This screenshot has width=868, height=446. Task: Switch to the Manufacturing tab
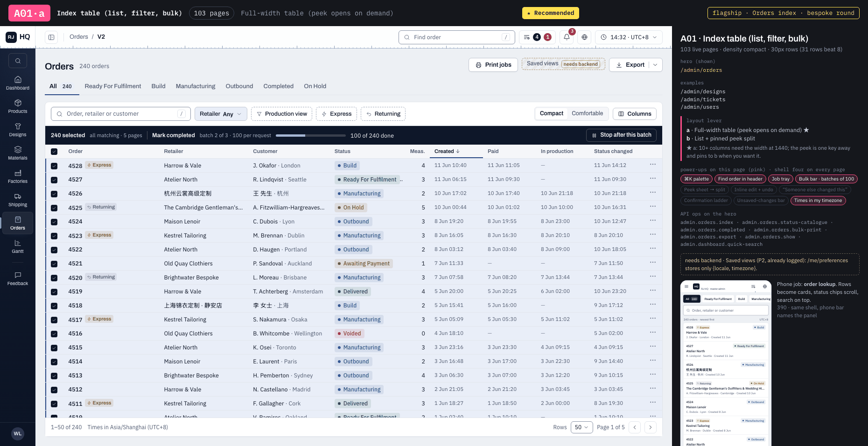click(196, 86)
